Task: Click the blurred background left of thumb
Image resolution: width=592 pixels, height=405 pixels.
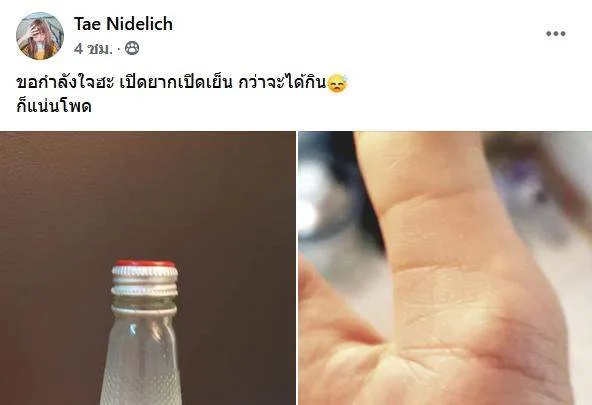Action: pos(328,196)
